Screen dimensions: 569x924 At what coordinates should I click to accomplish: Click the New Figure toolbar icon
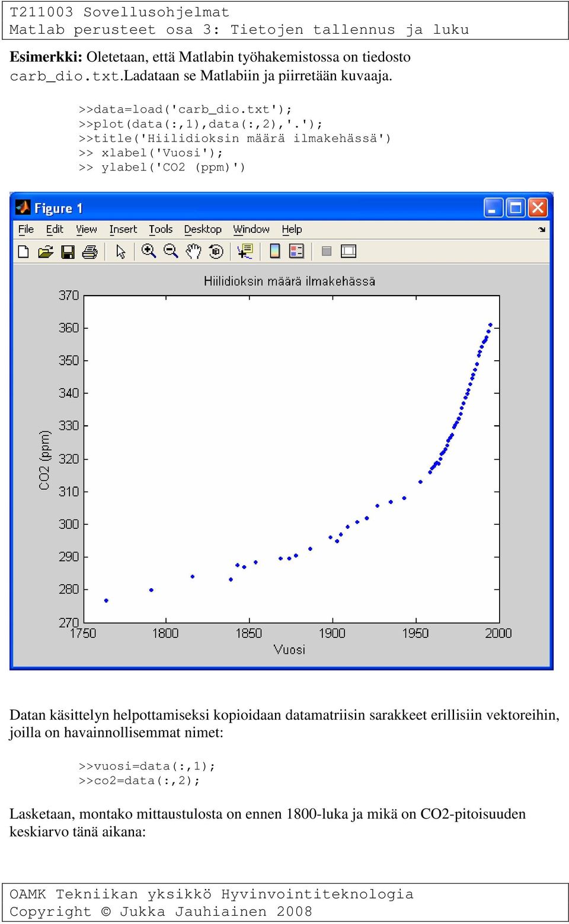click(23, 252)
